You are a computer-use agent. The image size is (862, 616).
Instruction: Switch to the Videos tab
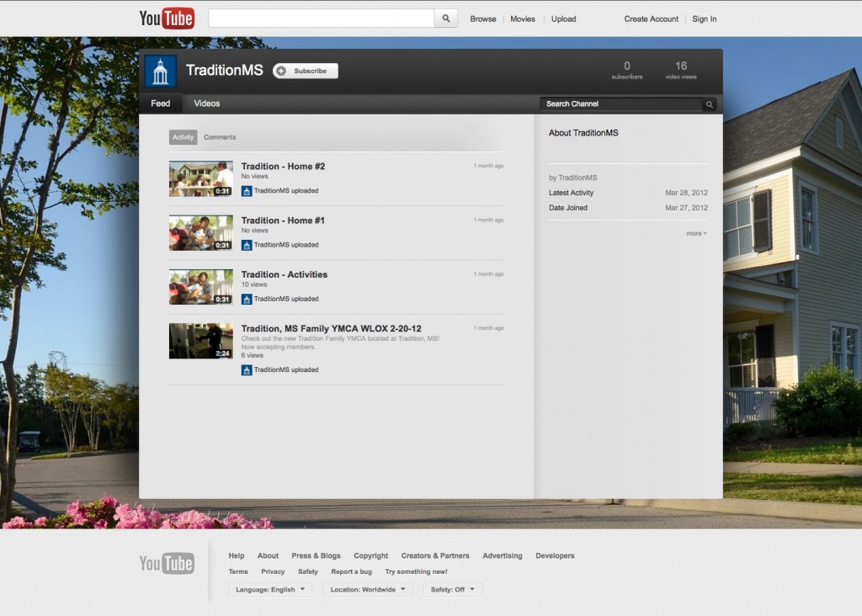coord(207,104)
